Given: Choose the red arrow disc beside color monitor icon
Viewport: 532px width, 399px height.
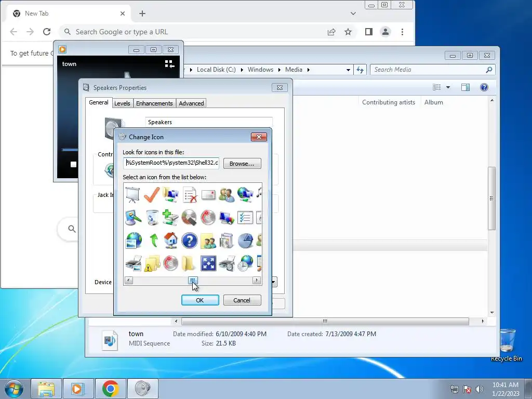Looking at the screenshot, I should tap(208, 218).
